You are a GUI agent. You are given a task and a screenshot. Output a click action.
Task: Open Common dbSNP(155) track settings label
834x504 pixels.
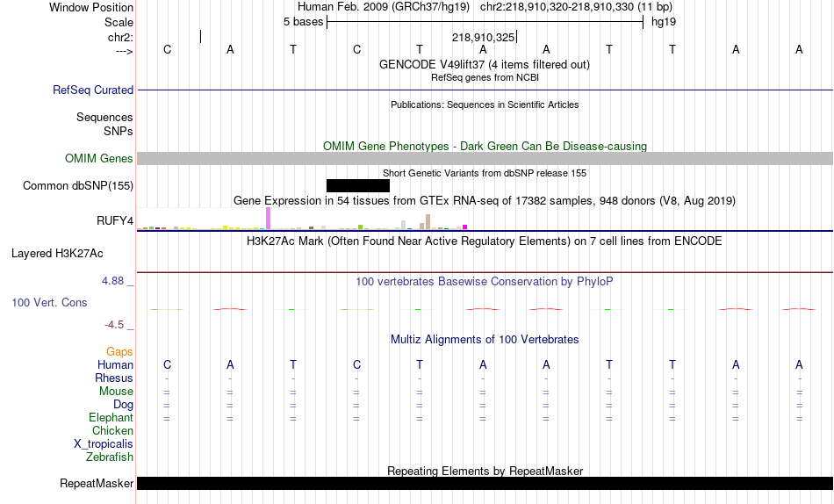click(x=78, y=186)
